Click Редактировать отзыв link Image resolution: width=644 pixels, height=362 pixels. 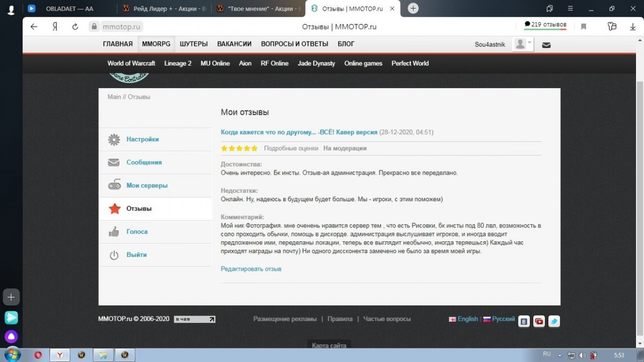click(x=251, y=269)
